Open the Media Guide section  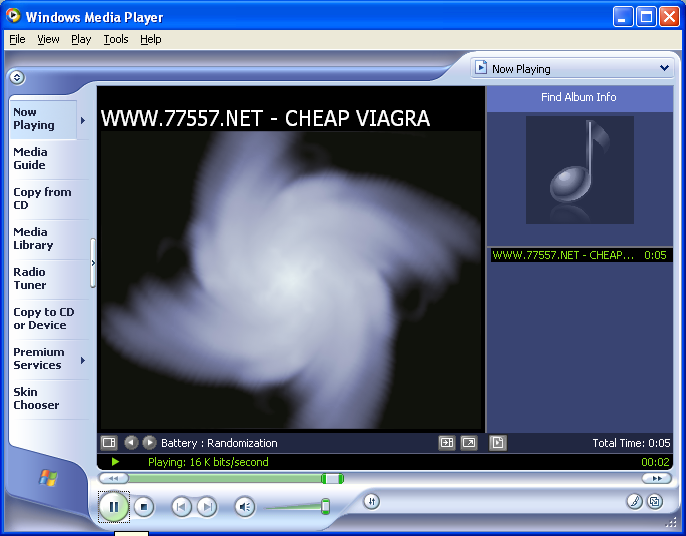[49, 158]
